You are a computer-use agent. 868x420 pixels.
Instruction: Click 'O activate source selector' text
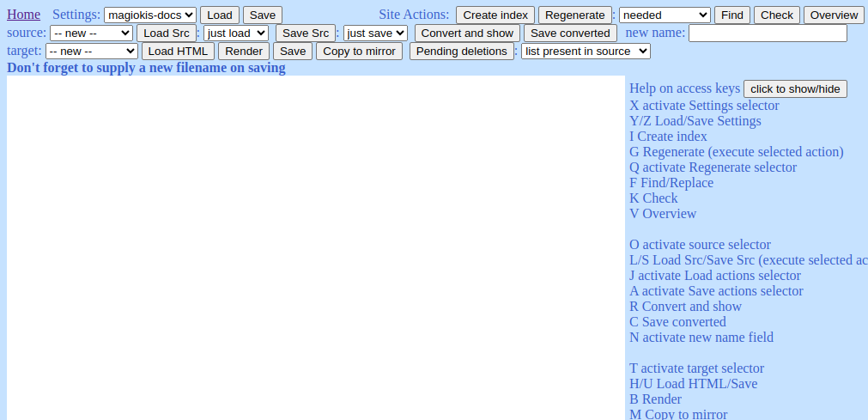pyautogui.click(x=701, y=245)
